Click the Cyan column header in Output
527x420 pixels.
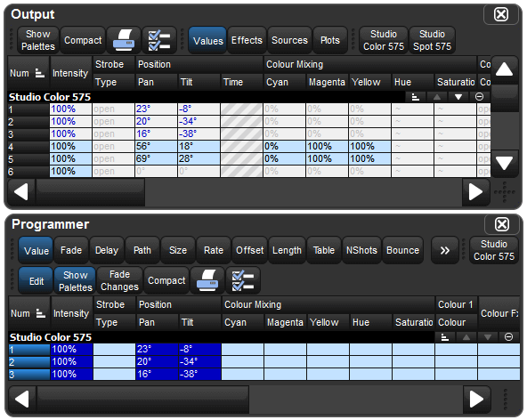[284, 82]
